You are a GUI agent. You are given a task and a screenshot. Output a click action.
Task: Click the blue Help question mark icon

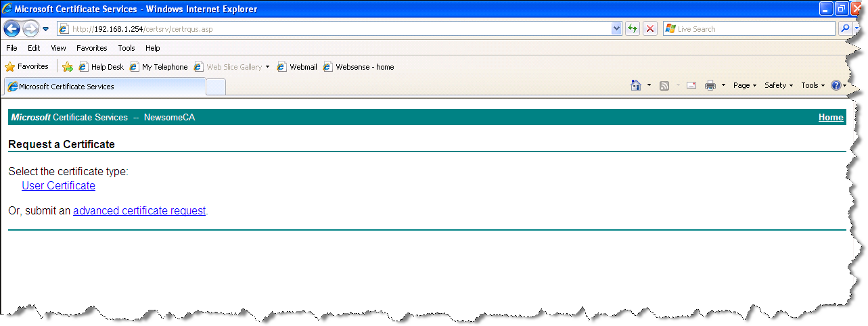pos(836,85)
